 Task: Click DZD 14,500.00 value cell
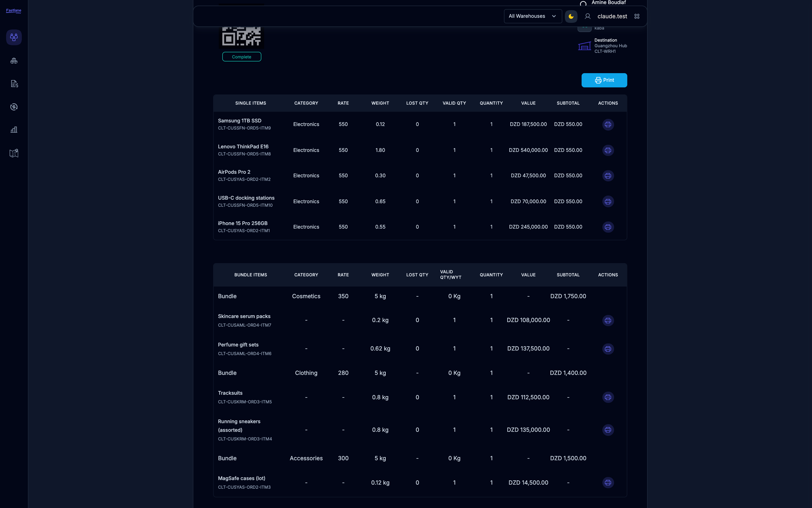point(528,483)
